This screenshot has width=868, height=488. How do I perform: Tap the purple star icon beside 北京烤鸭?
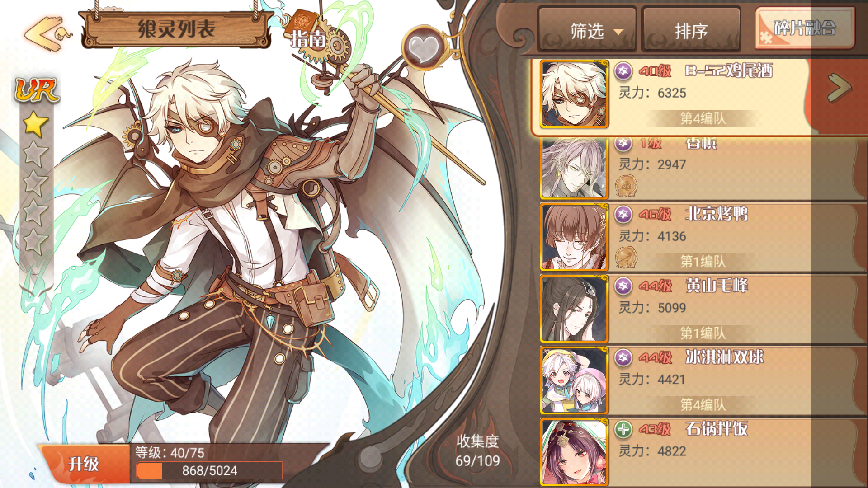[623, 214]
